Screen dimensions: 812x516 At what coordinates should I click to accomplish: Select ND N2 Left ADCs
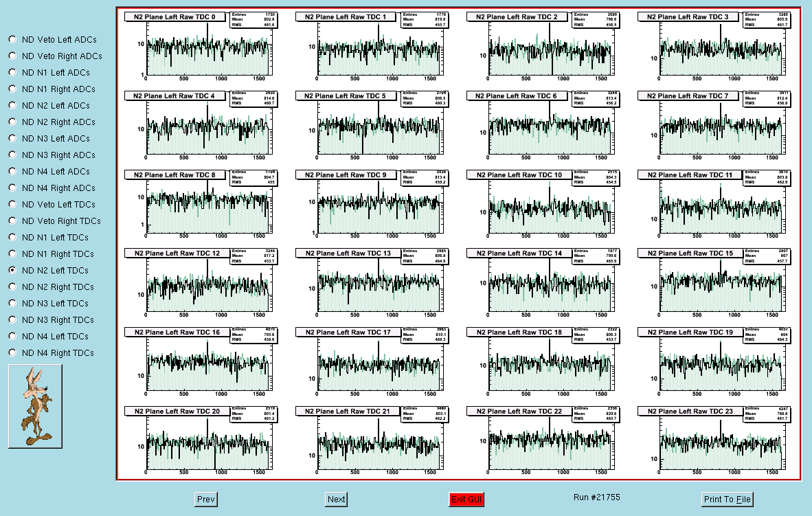point(12,105)
